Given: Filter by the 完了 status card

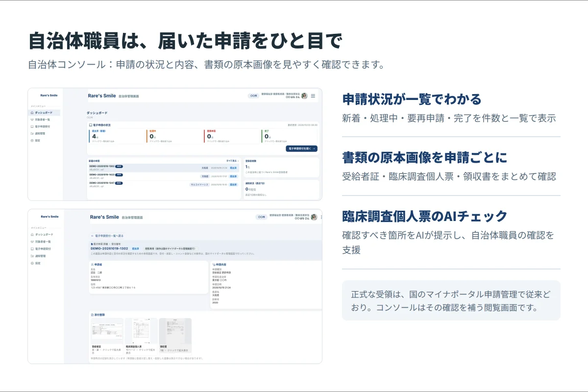Looking at the screenshot, I should coord(289,136).
